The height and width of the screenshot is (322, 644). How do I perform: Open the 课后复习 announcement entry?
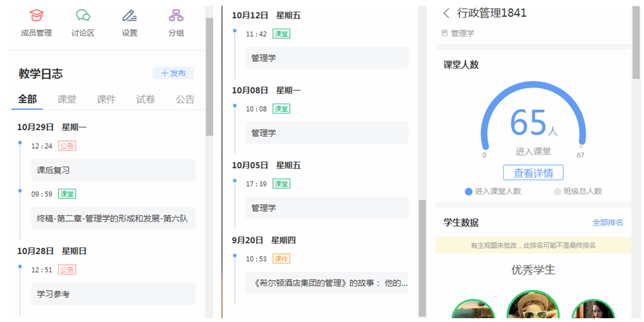click(114, 170)
